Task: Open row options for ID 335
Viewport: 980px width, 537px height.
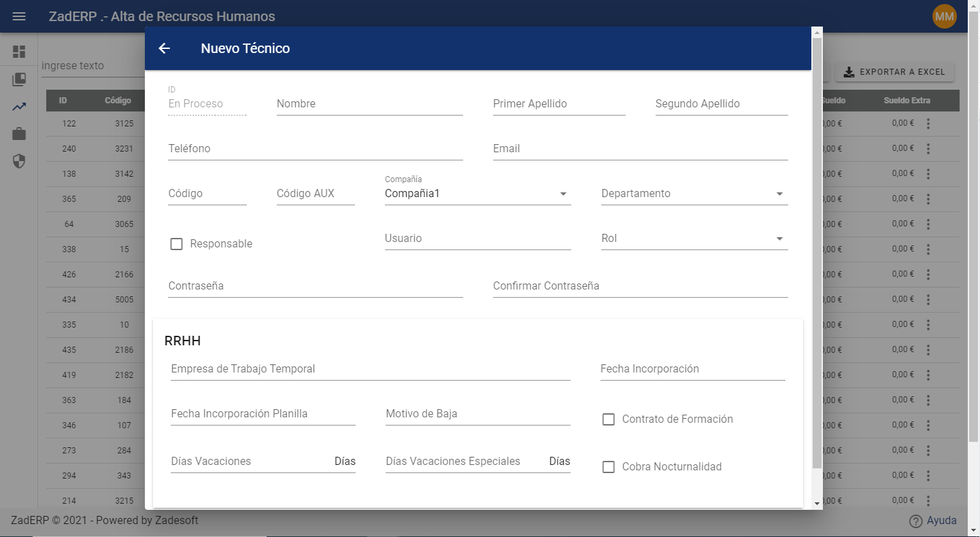Action: (x=928, y=325)
